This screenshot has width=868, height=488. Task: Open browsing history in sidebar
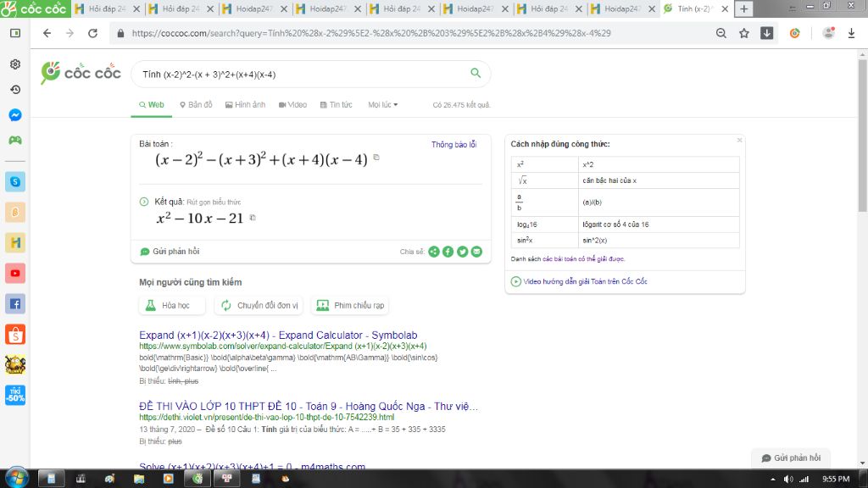pyautogui.click(x=15, y=90)
